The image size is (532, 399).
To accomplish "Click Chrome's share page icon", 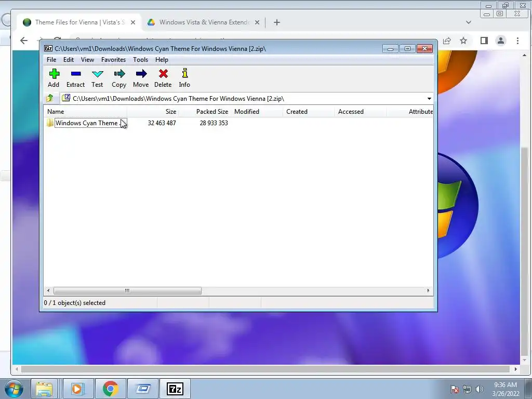I will pyautogui.click(x=447, y=41).
